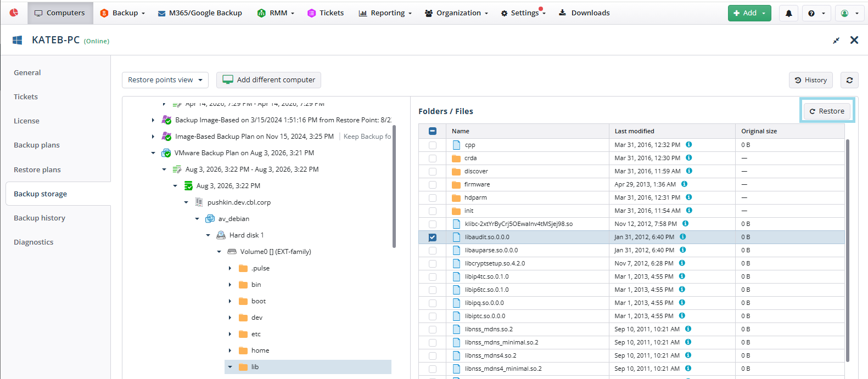Image resolution: width=868 pixels, height=379 pixels.
Task: Check the libipq.so.0.0.0 checkbox
Action: coord(433,303)
